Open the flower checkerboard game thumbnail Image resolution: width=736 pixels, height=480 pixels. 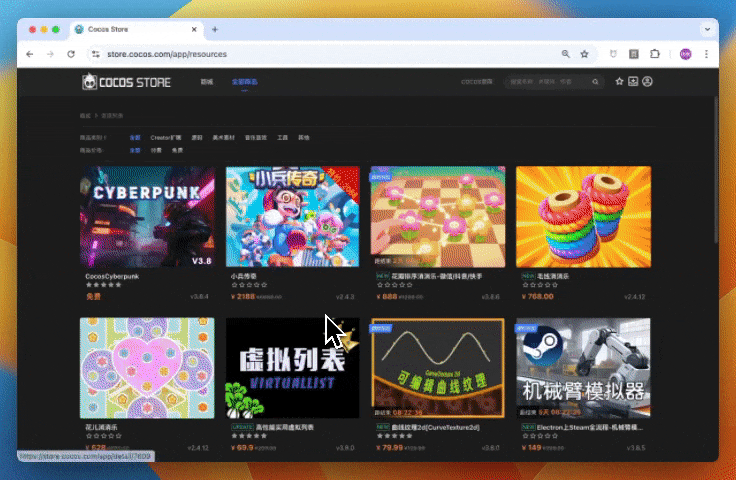point(438,217)
